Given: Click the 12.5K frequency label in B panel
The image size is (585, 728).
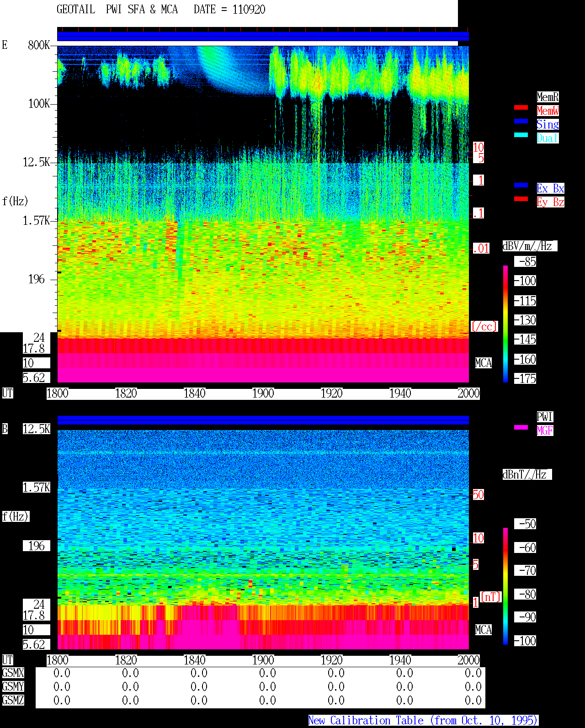Looking at the screenshot, I should point(37,429).
